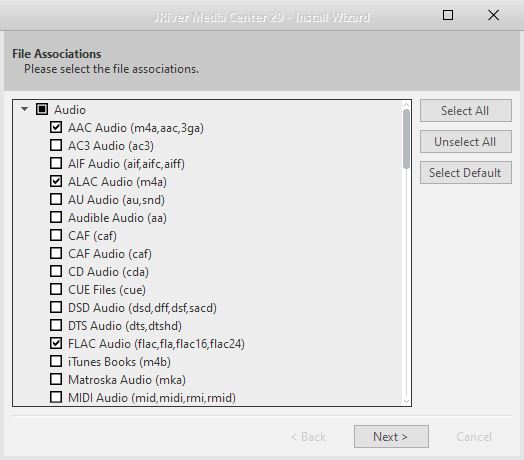Check CUE Files (cue)
This screenshot has height=460, width=524.
click(56, 290)
